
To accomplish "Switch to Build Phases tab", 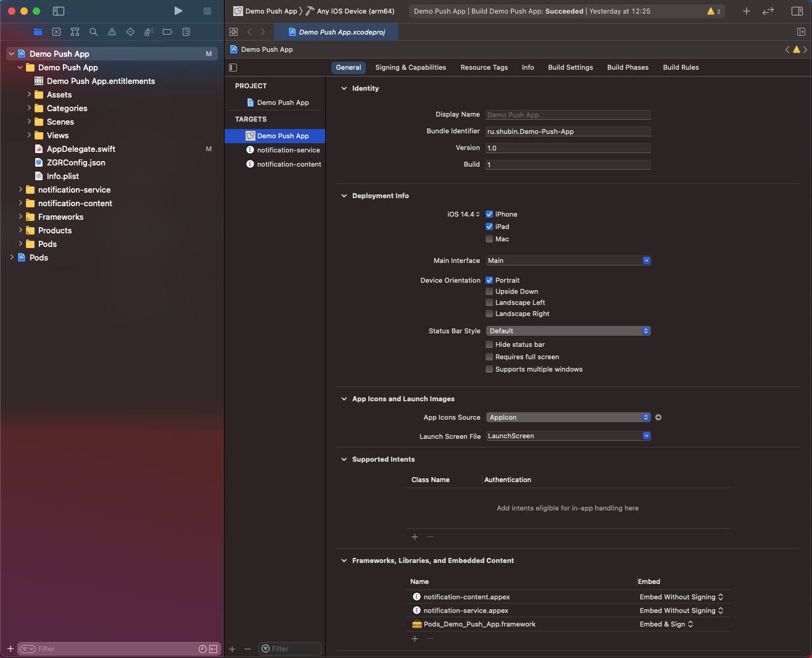I will click(x=628, y=67).
